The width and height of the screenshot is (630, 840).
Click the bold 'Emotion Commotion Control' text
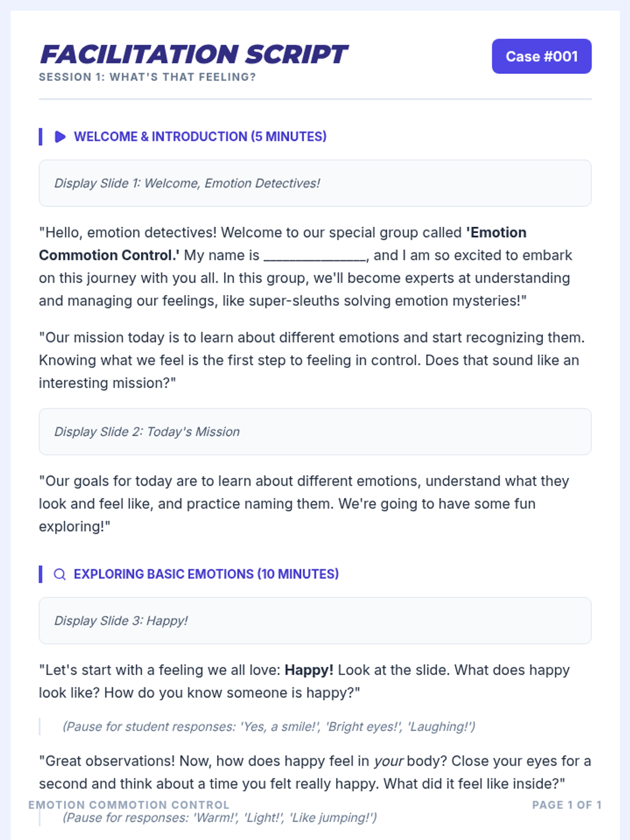pyautogui.click(x=282, y=244)
